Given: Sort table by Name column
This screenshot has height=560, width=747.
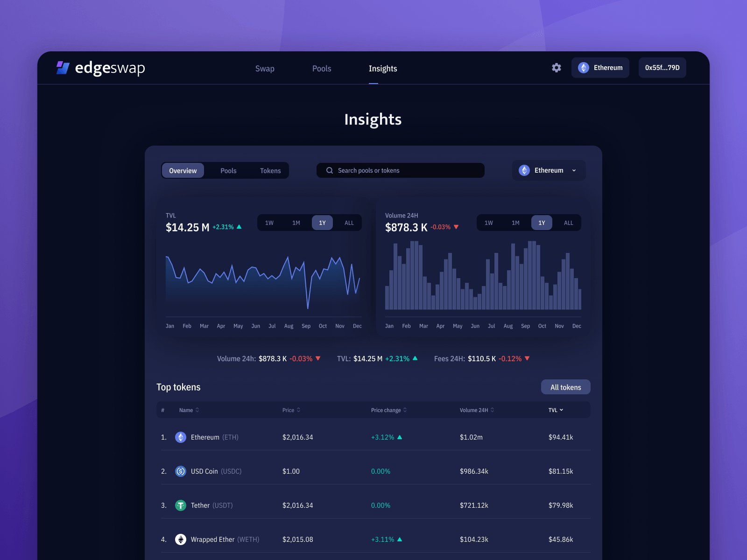Looking at the screenshot, I should coord(189,410).
